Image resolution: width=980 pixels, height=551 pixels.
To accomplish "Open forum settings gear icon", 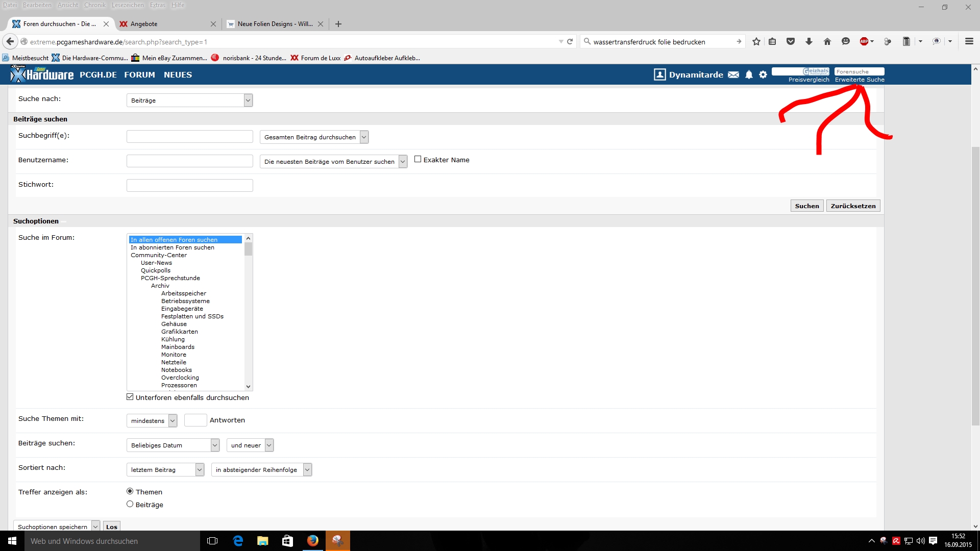I will tap(763, 75).
